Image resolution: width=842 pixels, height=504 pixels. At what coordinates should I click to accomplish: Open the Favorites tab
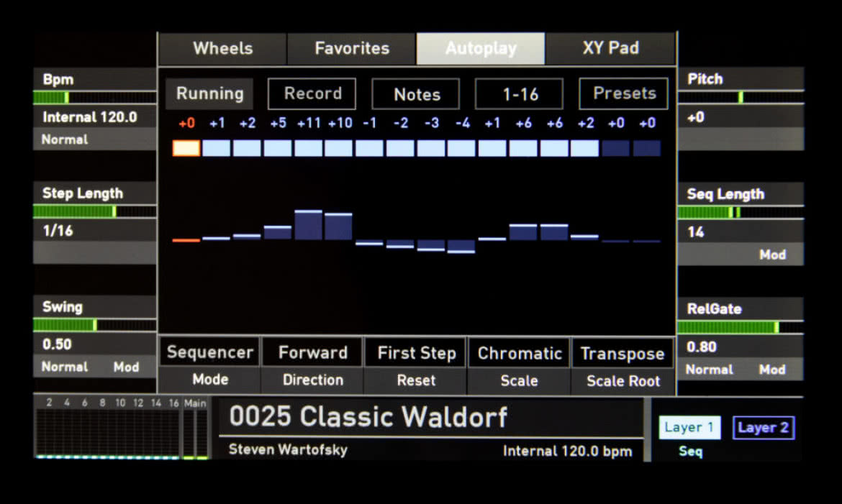[x=352, y=49]
